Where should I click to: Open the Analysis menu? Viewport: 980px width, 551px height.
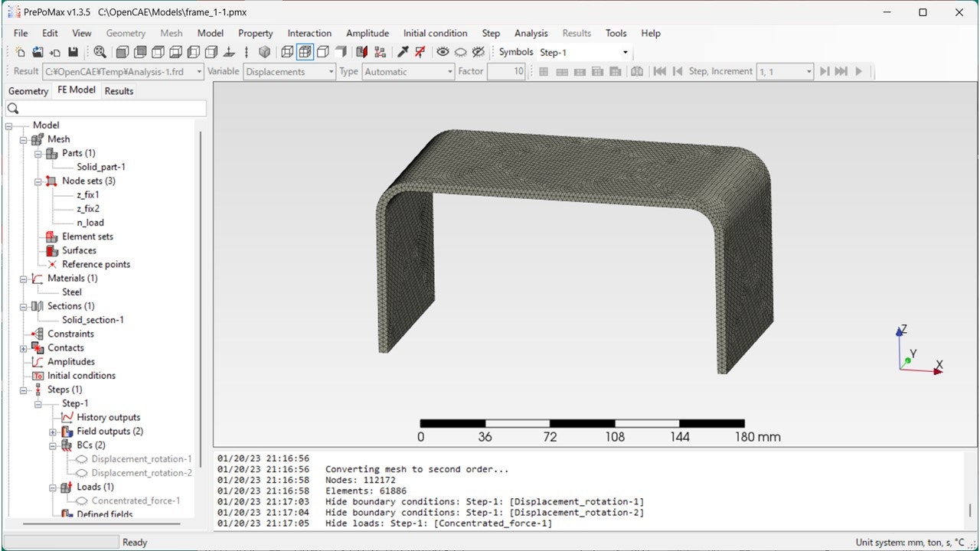click(531, 33)
